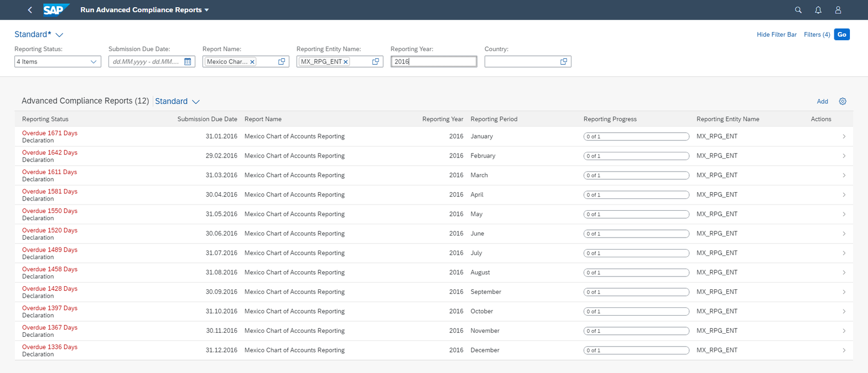
Task: Click Overdue 1671 Days status
Action: pos(50,133)
